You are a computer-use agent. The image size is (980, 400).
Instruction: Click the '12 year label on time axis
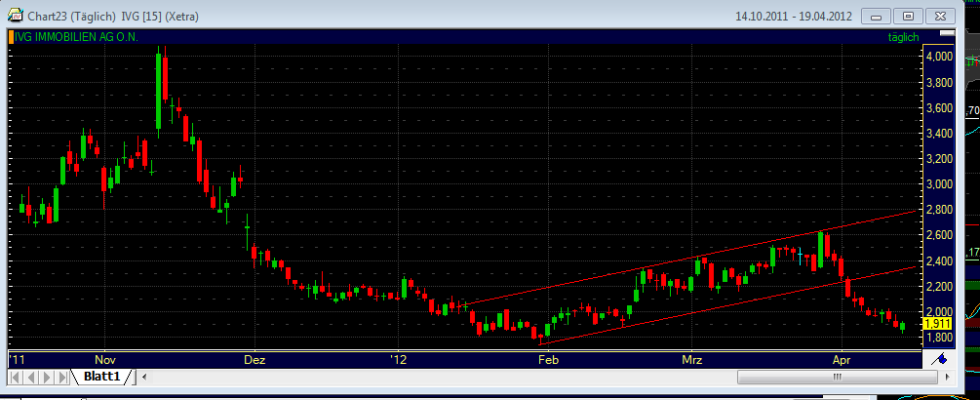[398, 360]
